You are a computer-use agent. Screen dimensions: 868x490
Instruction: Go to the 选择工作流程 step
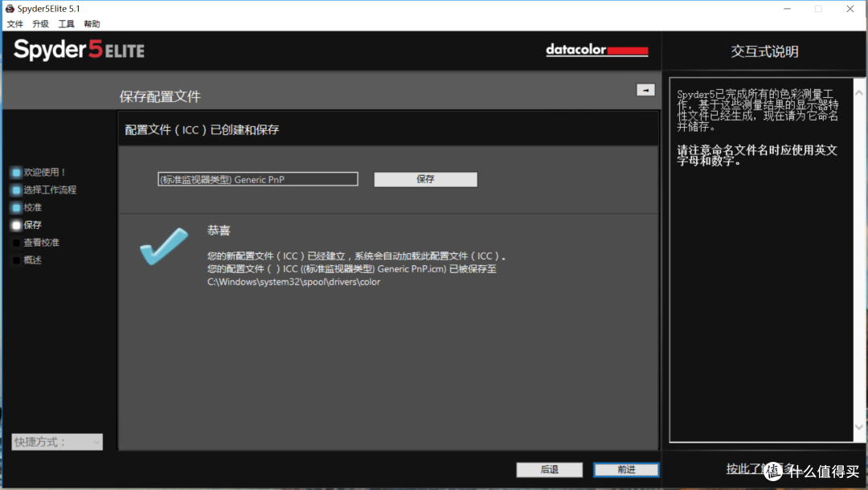coord(50,190)
